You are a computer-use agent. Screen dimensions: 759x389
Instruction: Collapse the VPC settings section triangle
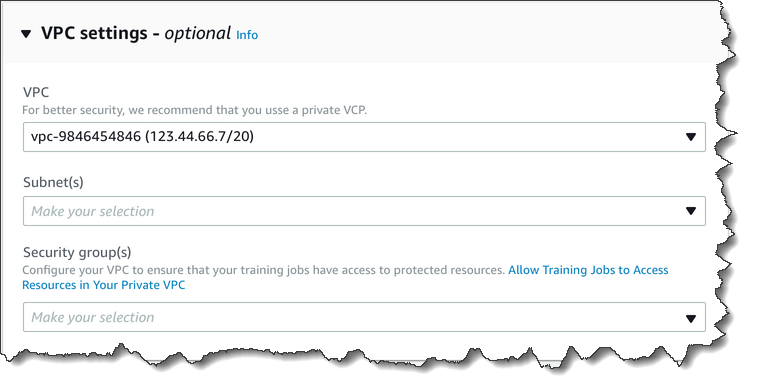(26, 34)
